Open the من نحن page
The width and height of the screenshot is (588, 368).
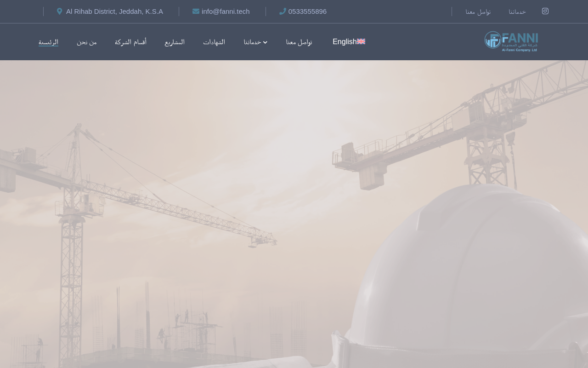click(x=87, y=42)
